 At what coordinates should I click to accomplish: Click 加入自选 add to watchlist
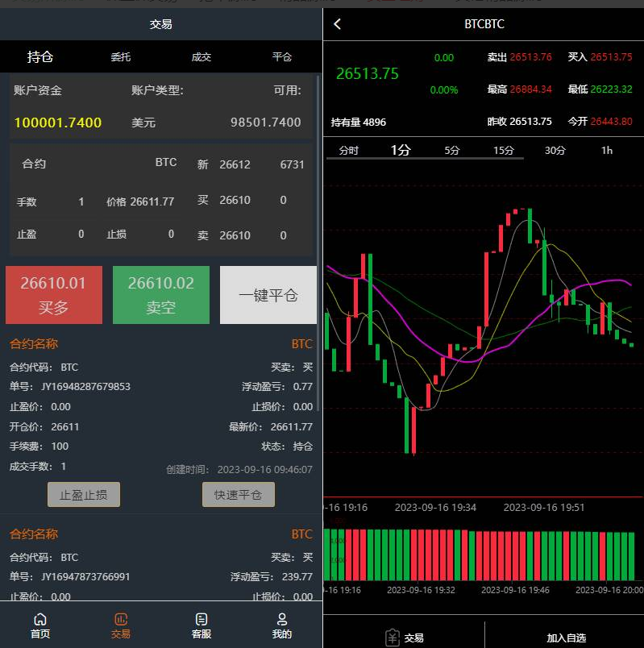click(566, 638)
